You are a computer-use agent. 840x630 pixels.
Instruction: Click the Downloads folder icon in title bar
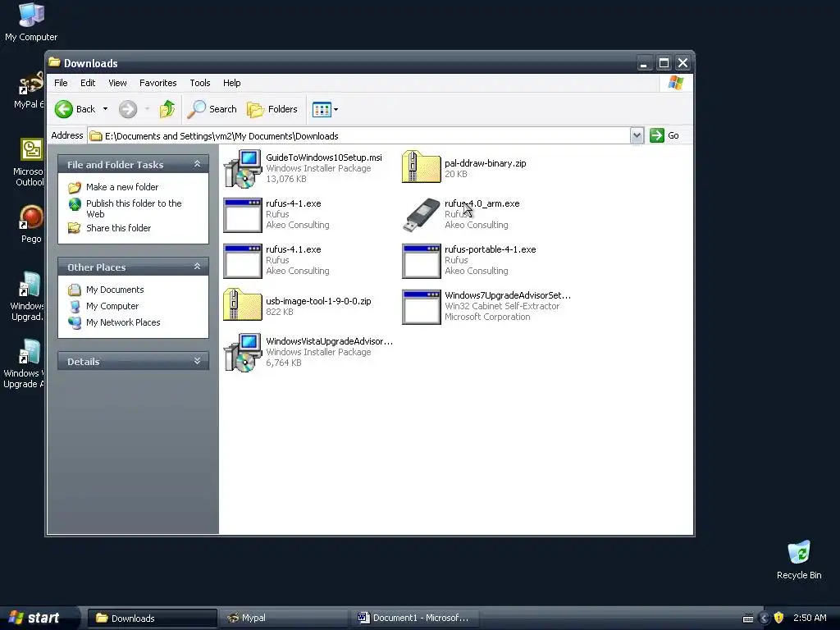click(x=54, y=62)
